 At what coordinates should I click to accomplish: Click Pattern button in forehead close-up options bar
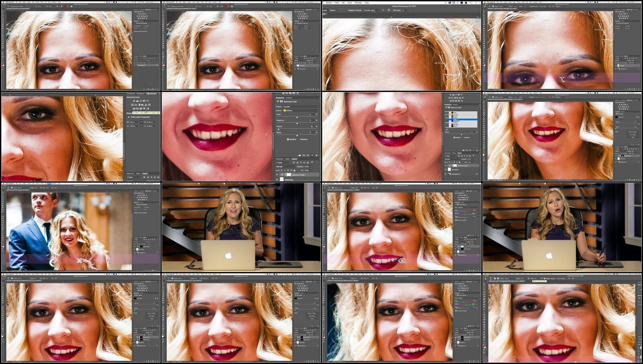pyautogui.click(x=333, y=10)
